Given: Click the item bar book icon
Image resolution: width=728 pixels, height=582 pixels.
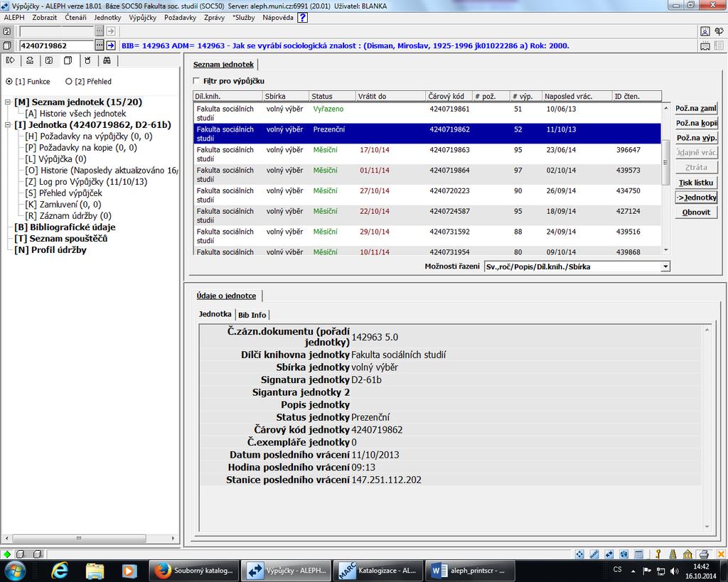Looking at the screenshot, I should (7, 45).
